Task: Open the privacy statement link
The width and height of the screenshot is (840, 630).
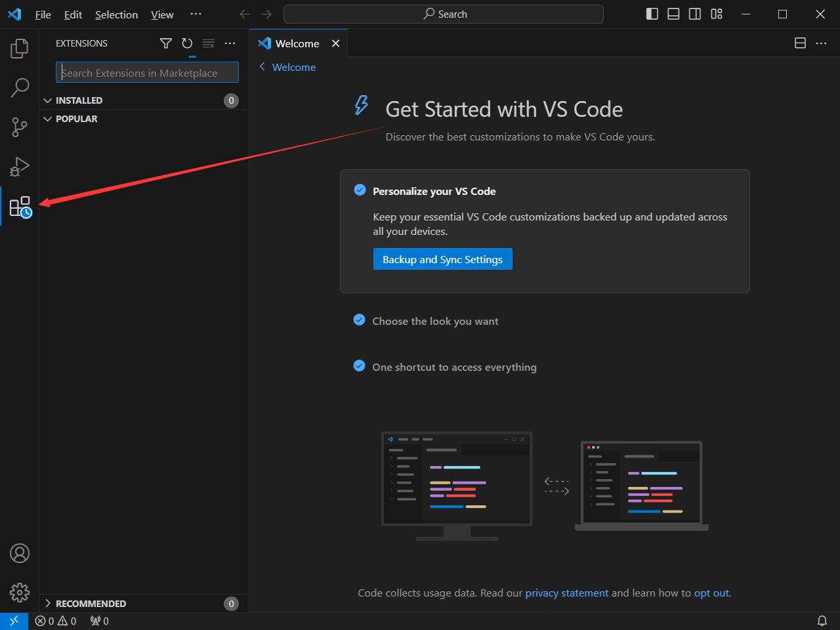Action: [x=567, y=593]
